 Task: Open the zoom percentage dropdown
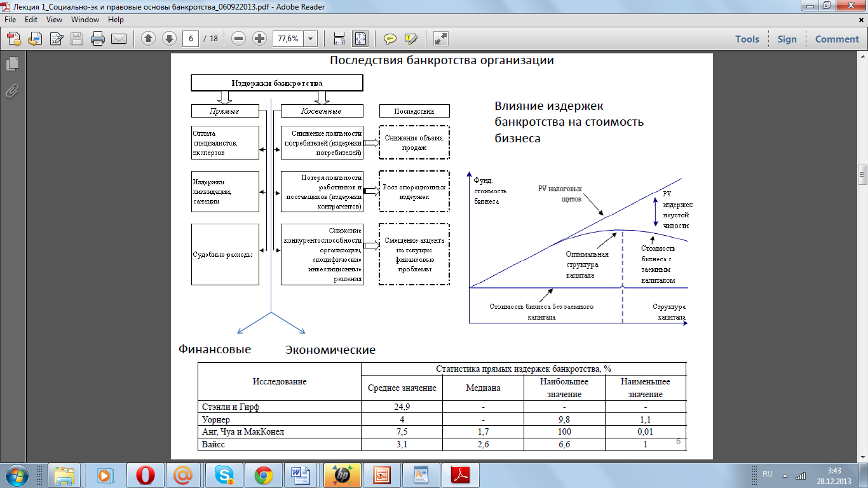(x=311, y=39)
